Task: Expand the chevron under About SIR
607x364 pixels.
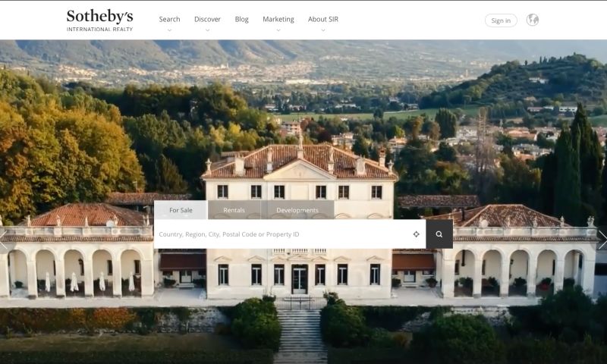Action: click(322, 31)
